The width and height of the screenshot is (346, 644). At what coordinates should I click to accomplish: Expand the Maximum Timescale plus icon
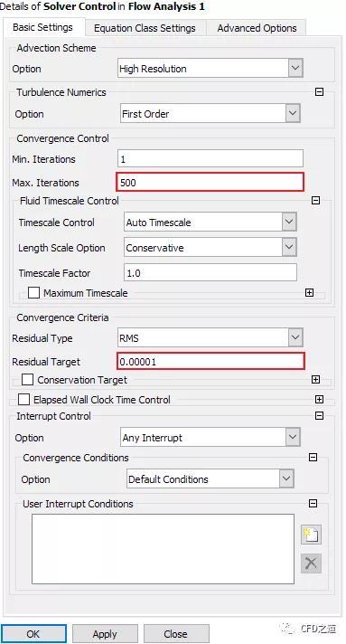[310, 292]
